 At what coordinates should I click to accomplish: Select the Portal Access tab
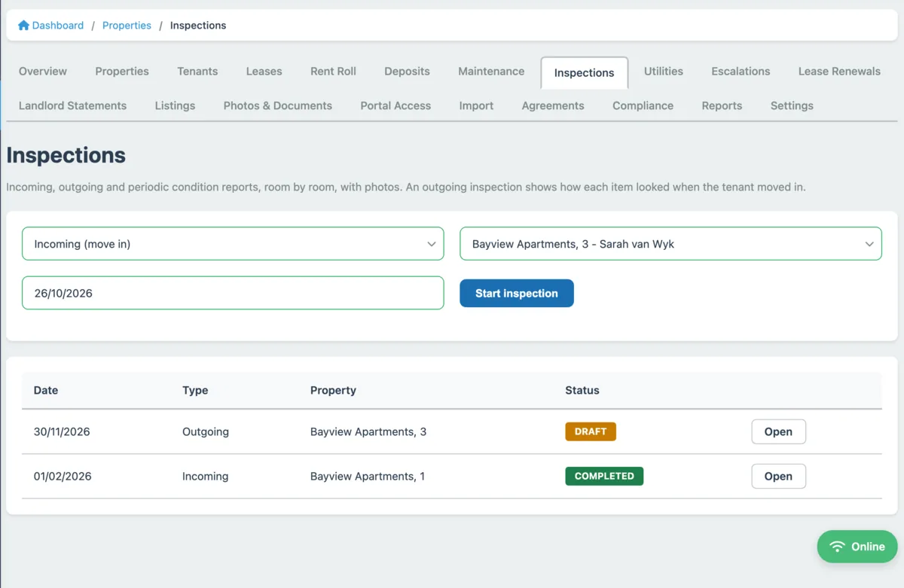point(395,106)
